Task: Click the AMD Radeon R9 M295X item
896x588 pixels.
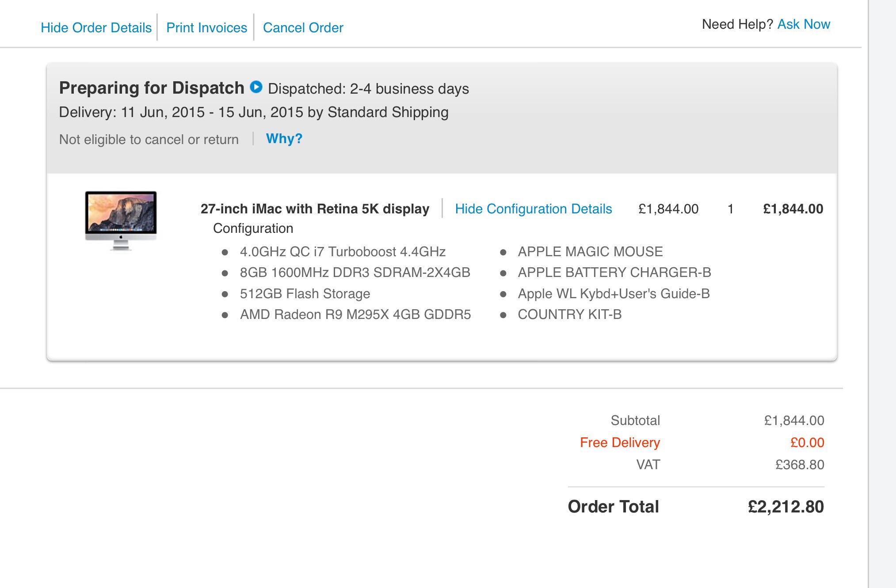Action: click(355, 315)
